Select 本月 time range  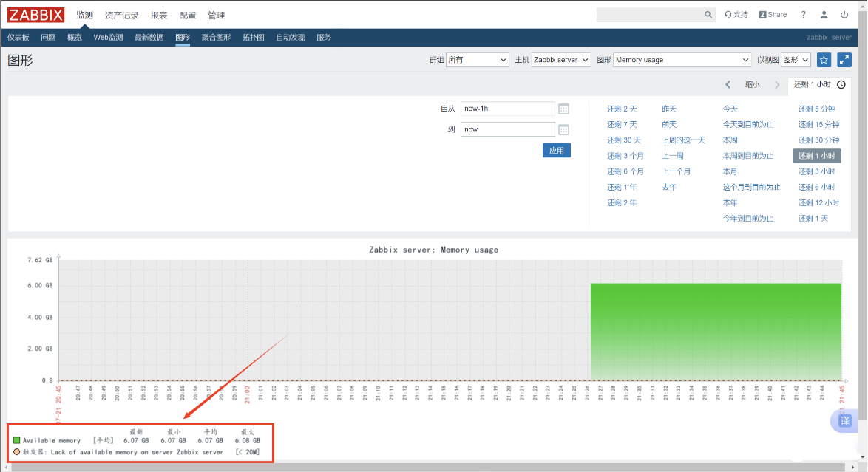(x=730, y=171)
